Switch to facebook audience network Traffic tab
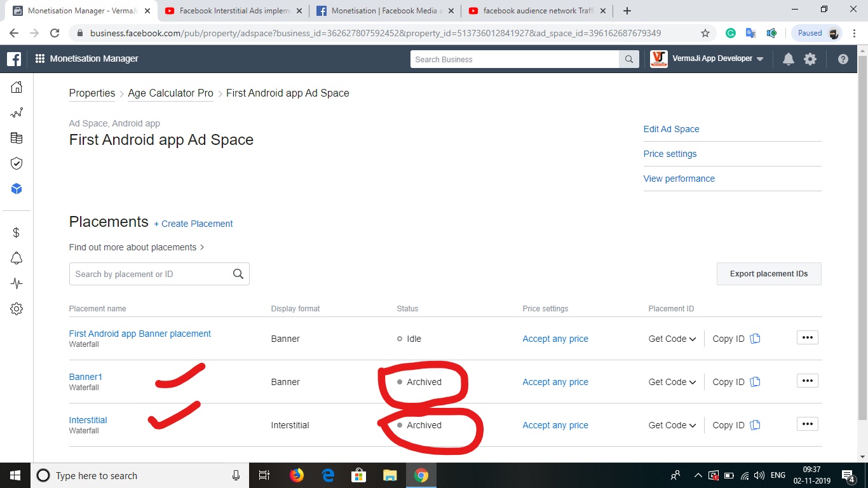868x488 pixels. click(x=537, y=11)
